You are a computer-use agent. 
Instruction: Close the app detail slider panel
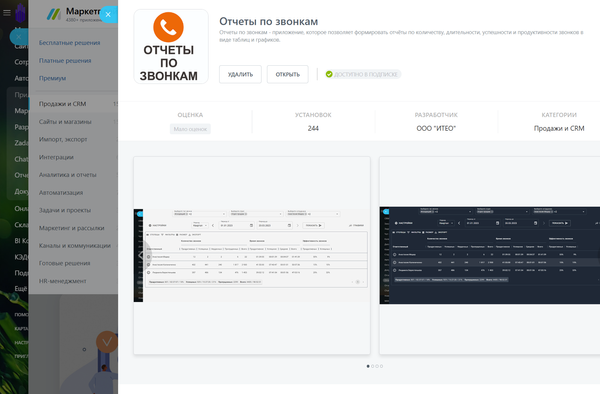tap(108, 15)
